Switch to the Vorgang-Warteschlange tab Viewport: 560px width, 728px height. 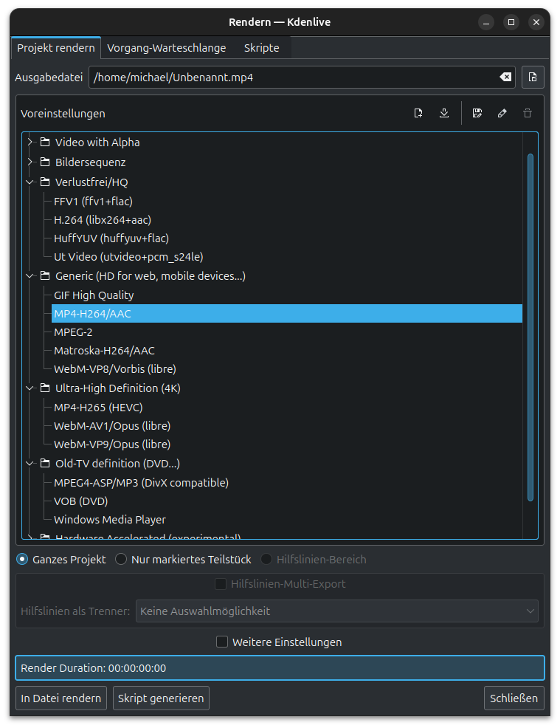[166, 48]
